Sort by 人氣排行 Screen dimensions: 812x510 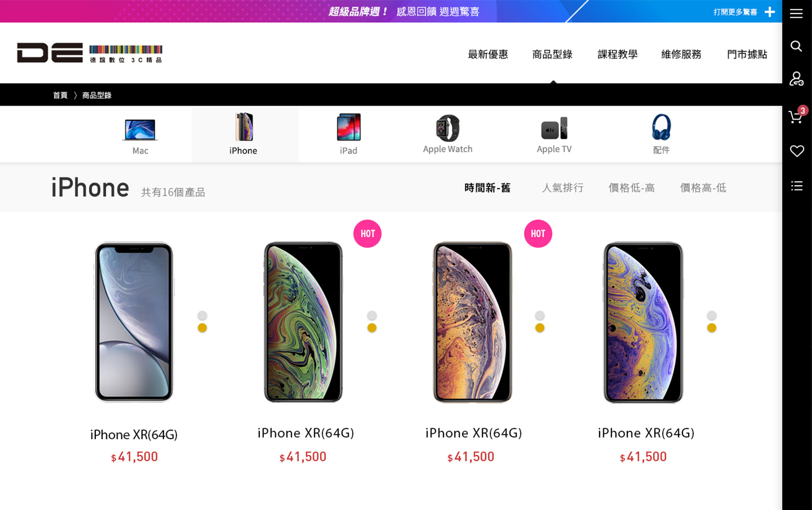(x=563, y=187)
